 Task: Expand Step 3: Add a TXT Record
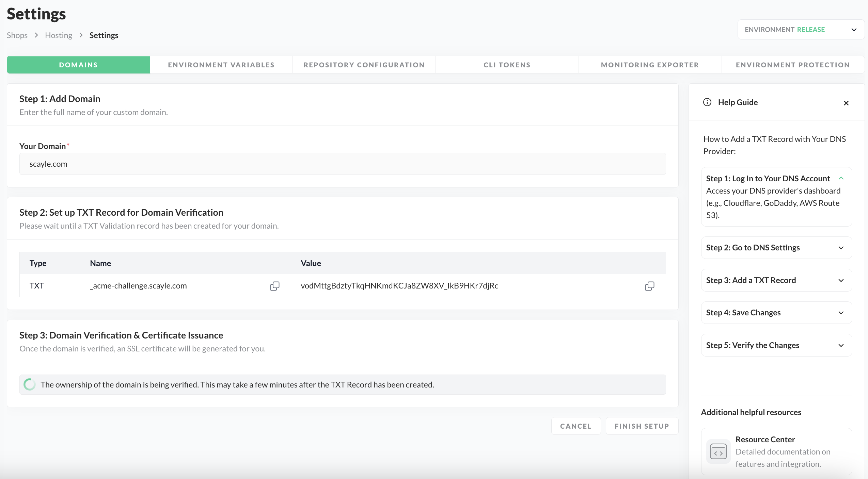tap(841, 280)
